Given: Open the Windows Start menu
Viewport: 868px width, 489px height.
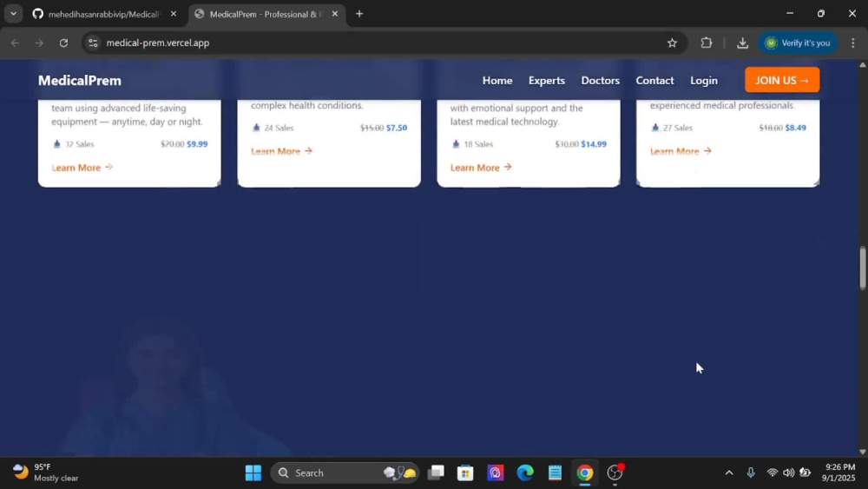Looking at the screenshot, I should 253,472.
